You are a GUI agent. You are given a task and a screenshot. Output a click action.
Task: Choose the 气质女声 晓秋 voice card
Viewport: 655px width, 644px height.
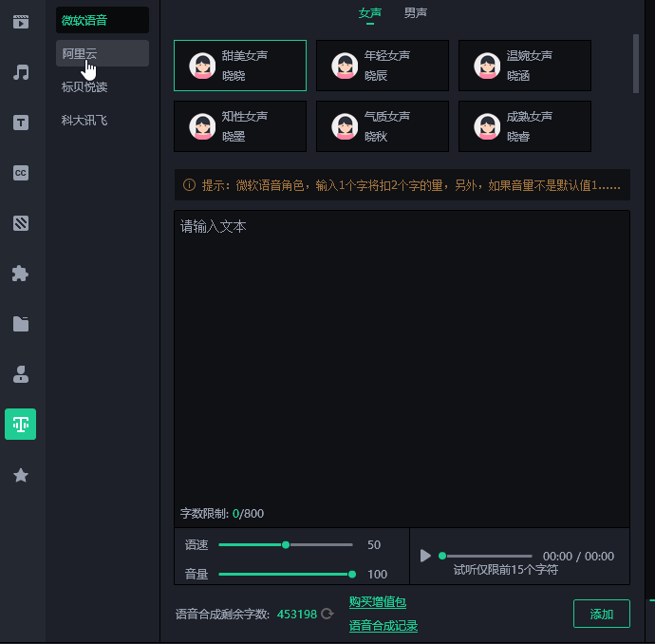click(383, 126)
